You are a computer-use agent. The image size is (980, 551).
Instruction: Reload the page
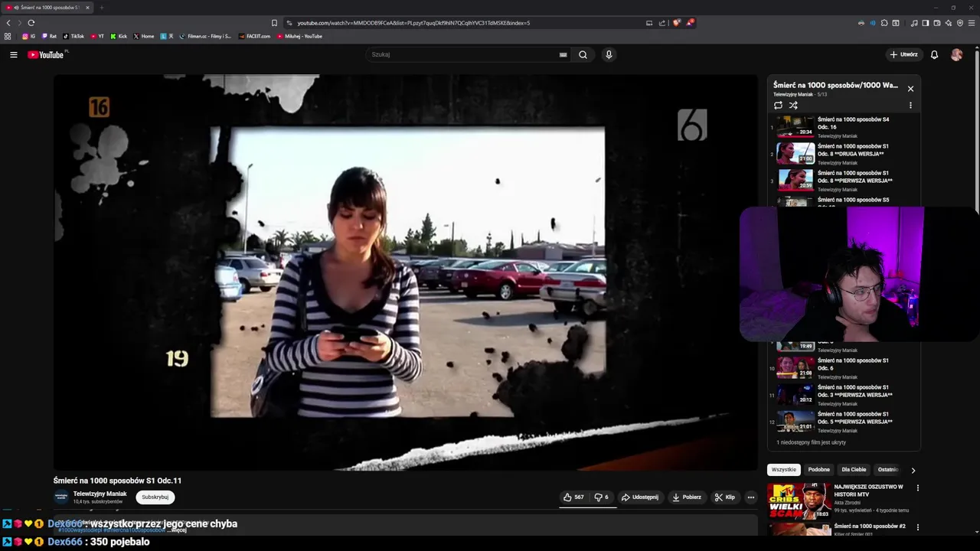31,23
